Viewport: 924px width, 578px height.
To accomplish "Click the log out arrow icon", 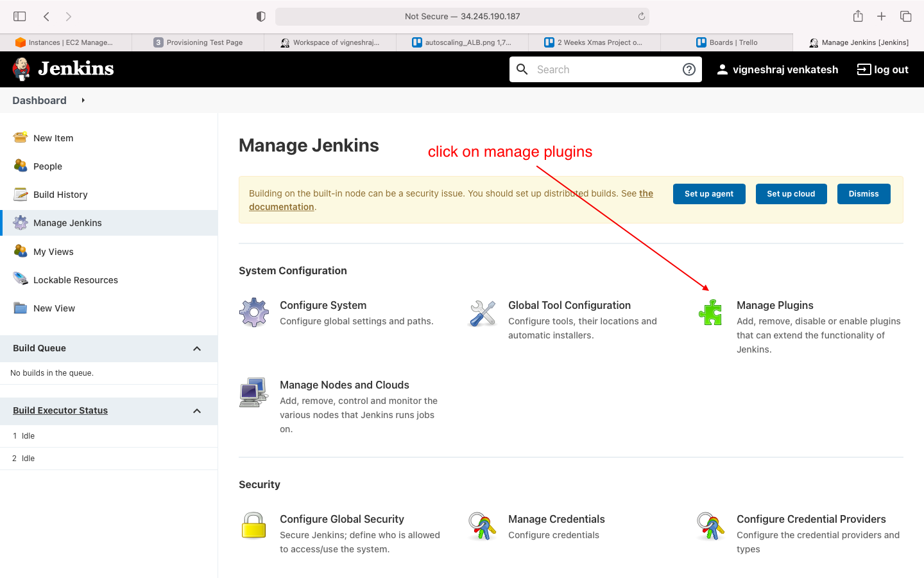I will [864, 69].
